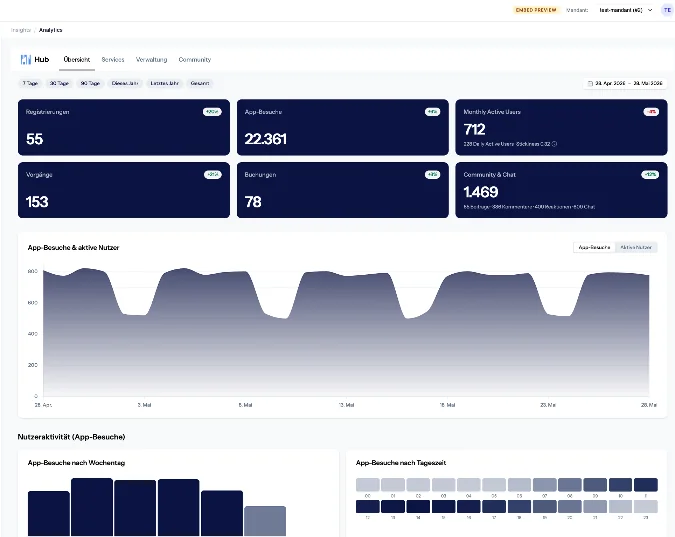Click the value 153

(x=37, y=202)
